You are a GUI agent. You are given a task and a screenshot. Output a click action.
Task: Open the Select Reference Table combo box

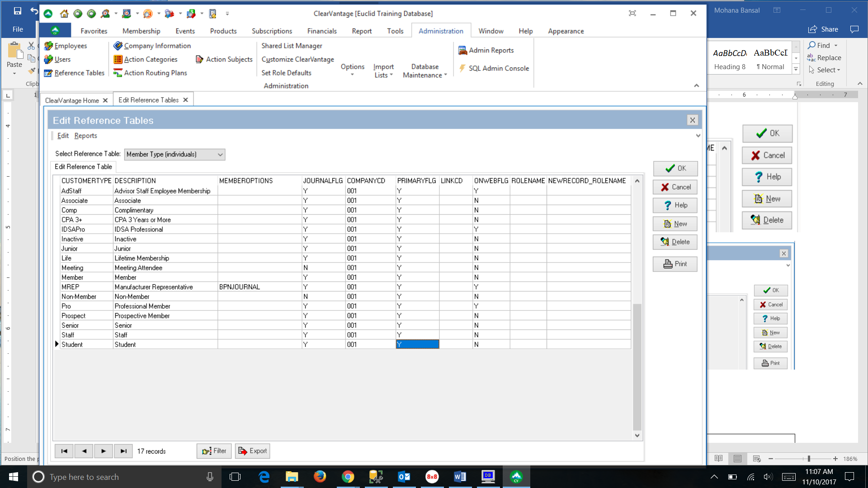click(x=175, y=154)
